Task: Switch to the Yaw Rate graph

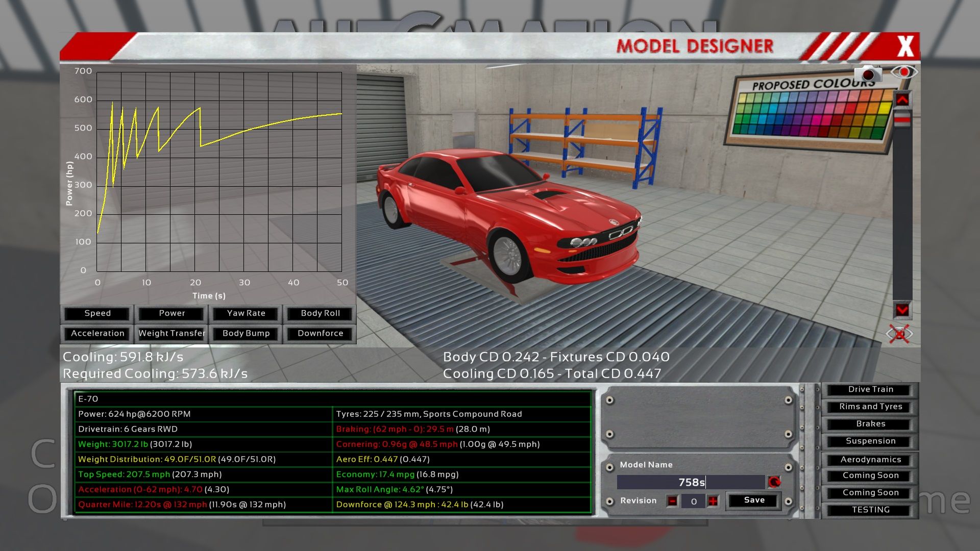Action: pyautogui.click(x=246, y=313)
